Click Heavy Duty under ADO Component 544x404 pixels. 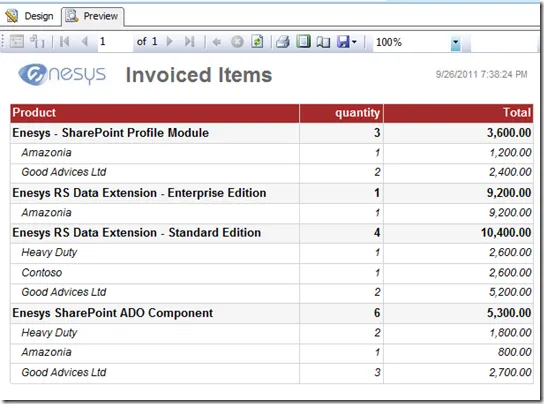[x=49, y=333]
